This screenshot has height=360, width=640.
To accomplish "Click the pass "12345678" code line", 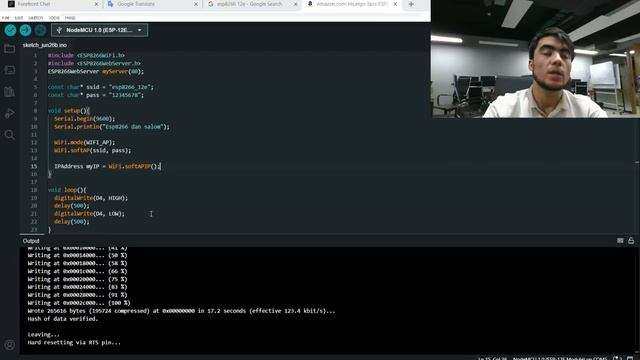I will (96, 95).
